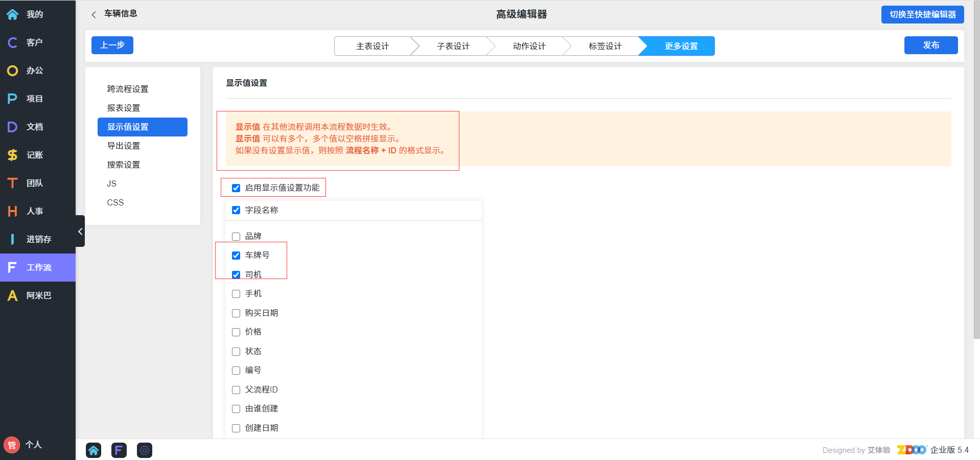Collapse the left sidebar with arrow handle
Viewport: 980px width, 460px height.
[x=80, y=232]
